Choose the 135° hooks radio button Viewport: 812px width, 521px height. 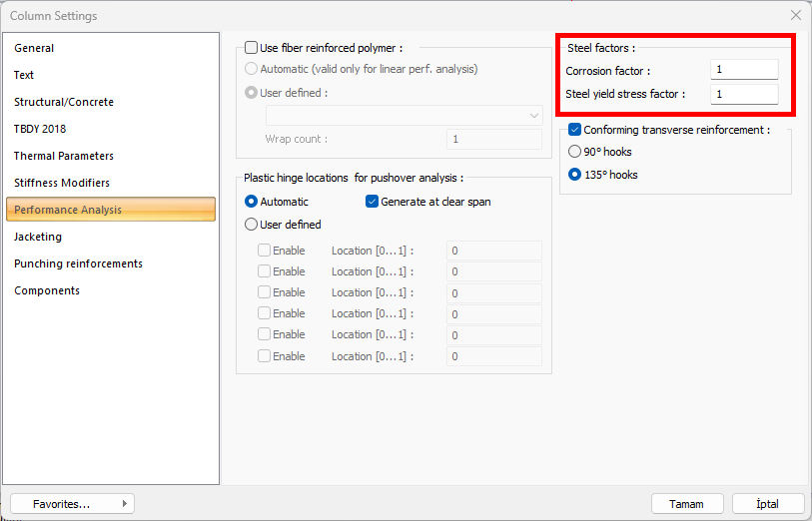coord(574,175)
